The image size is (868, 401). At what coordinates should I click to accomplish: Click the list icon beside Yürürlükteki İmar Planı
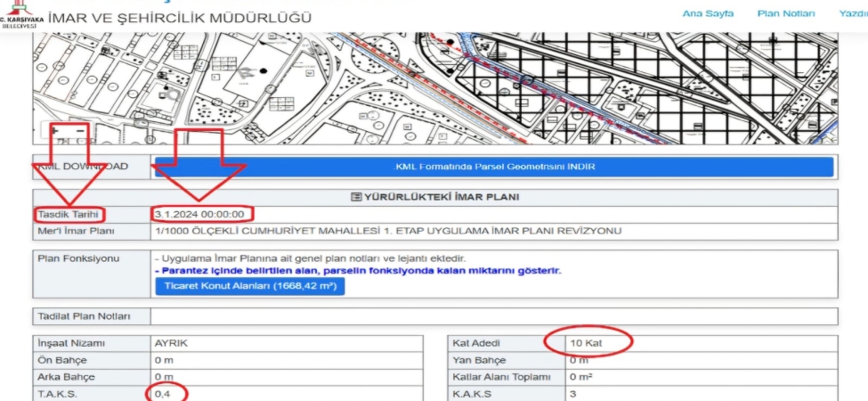click(356, 197)
